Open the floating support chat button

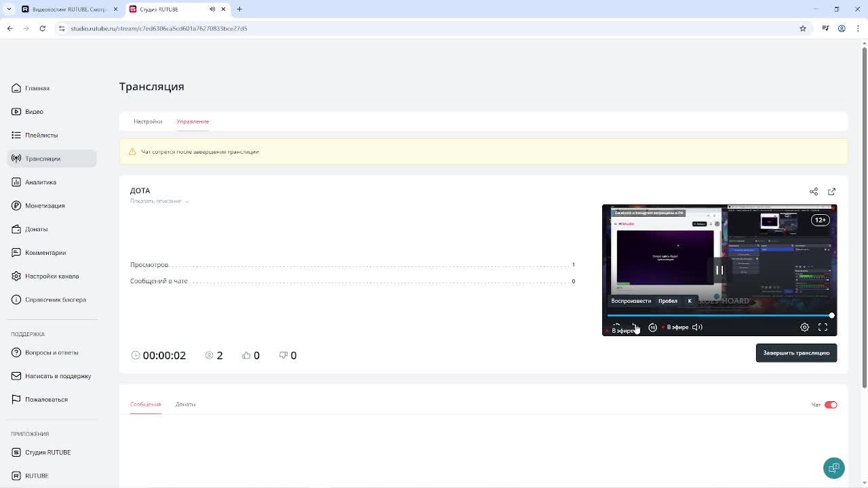pyautogui.click(x=834, y=468)
